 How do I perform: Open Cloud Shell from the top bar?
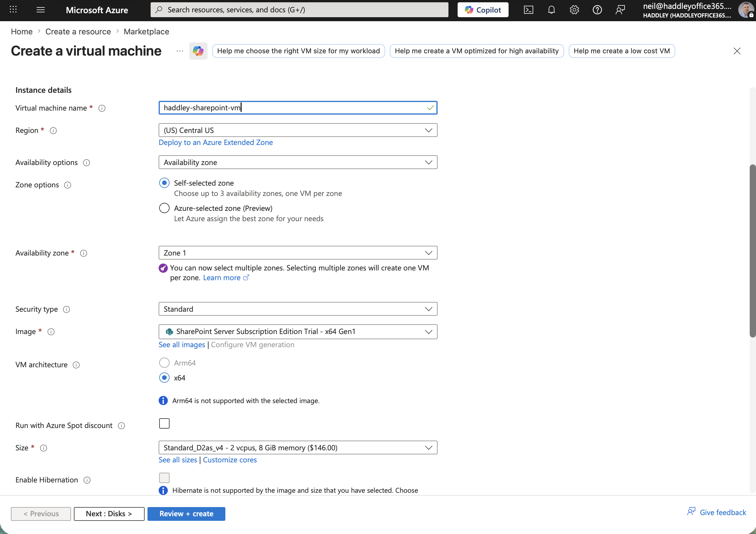[528, 10]
